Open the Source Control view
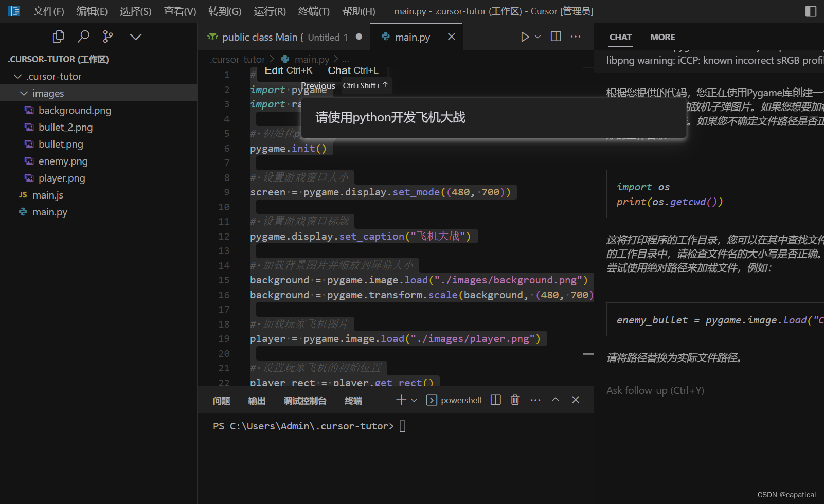This screenshot has height=504, width=824. [108, 37]
